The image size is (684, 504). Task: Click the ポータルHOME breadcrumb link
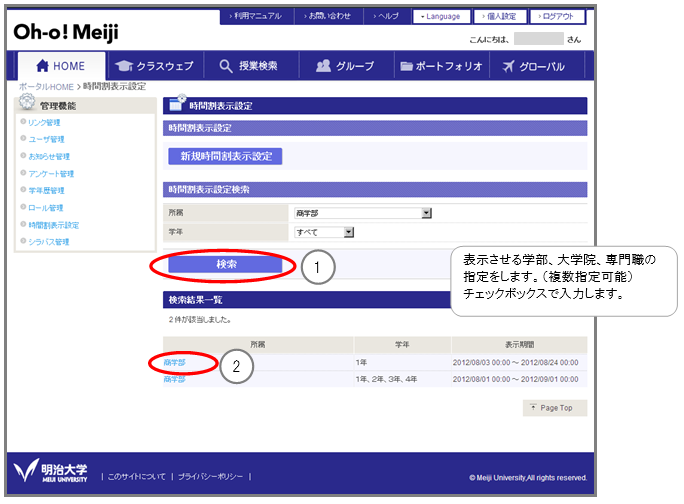(x=46, y=87)
